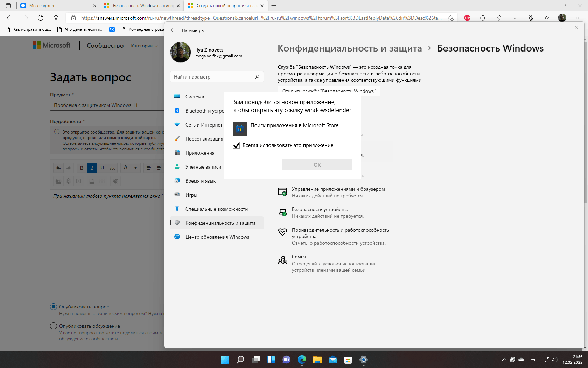
Task: Click the delete table column icon
Action: click(x=69, y=181)
